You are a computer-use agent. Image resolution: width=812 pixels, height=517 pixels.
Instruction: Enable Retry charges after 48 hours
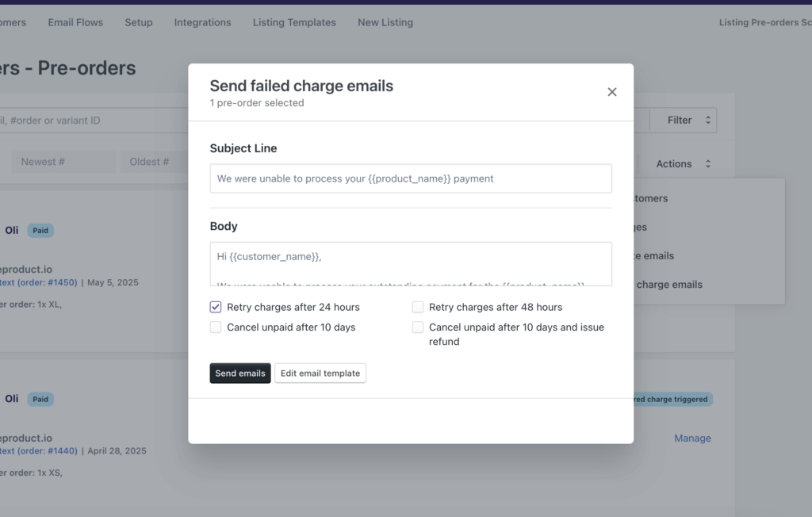point(418,307)
